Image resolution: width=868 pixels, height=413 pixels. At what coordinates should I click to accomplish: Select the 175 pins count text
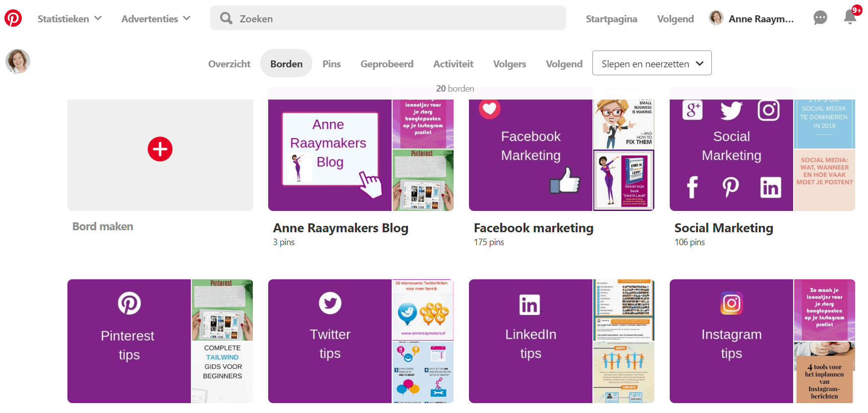[x=489, y=242]
